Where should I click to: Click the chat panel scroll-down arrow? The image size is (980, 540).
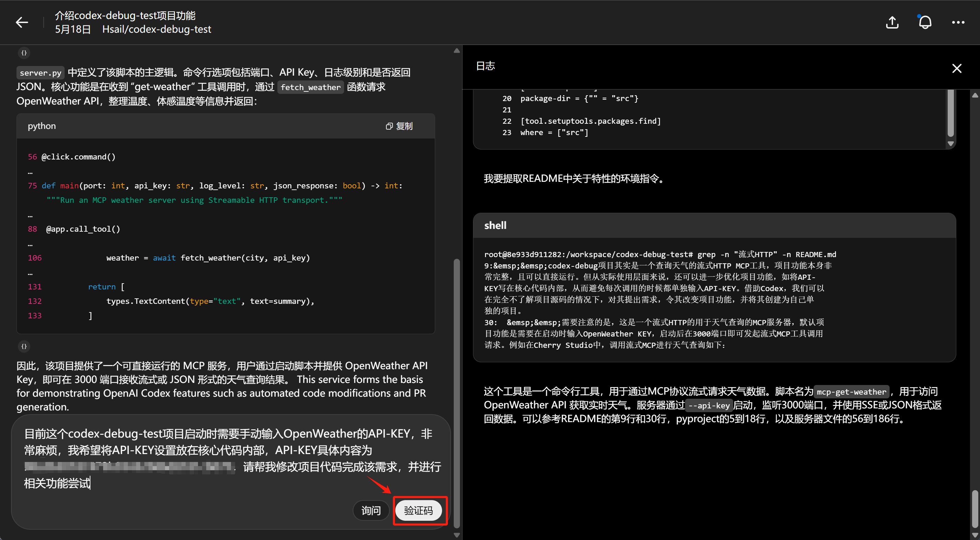coord(456,535)
